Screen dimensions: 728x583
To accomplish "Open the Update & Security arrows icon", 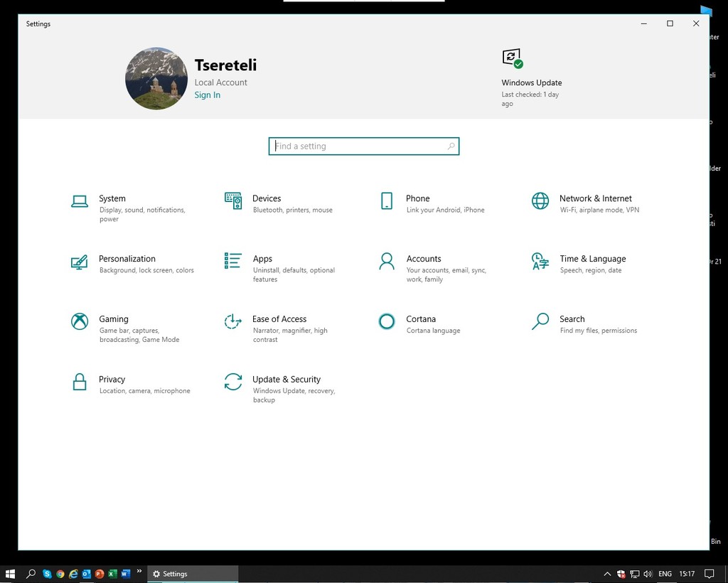I will pos(233,382).
